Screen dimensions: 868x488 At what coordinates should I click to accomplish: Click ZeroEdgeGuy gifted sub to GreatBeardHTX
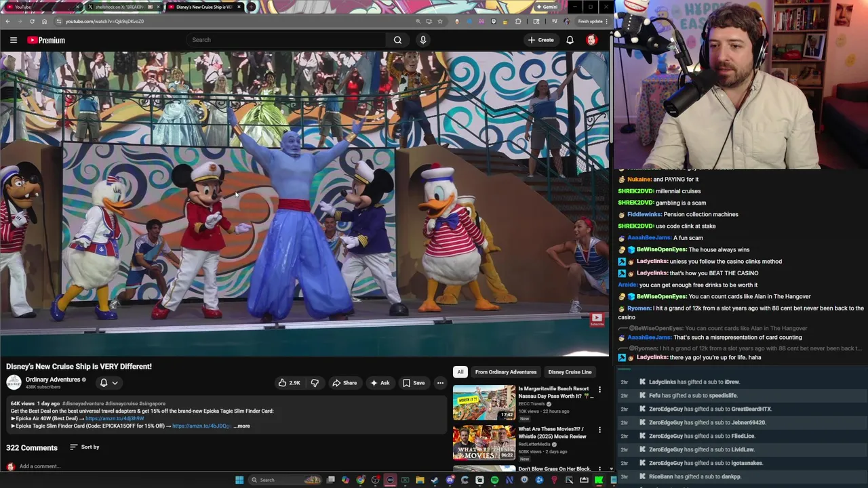[x=710, y=409]
